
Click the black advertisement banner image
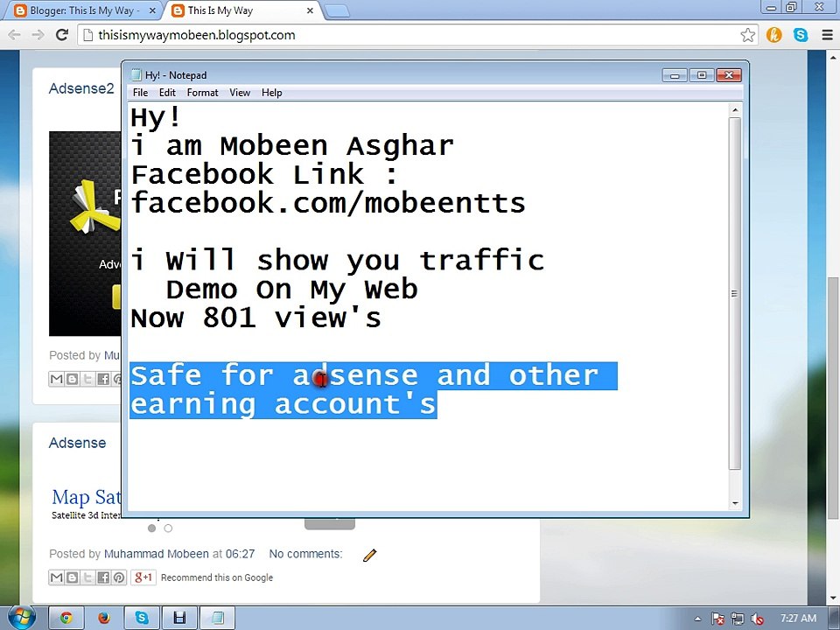85,234
